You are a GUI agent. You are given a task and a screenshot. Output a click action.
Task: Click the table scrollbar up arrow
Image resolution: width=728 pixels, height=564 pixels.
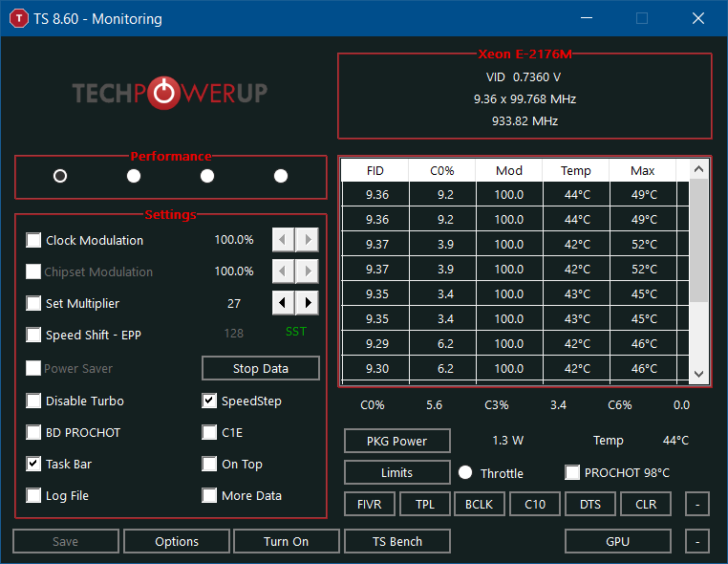click(x=698, y=169)
